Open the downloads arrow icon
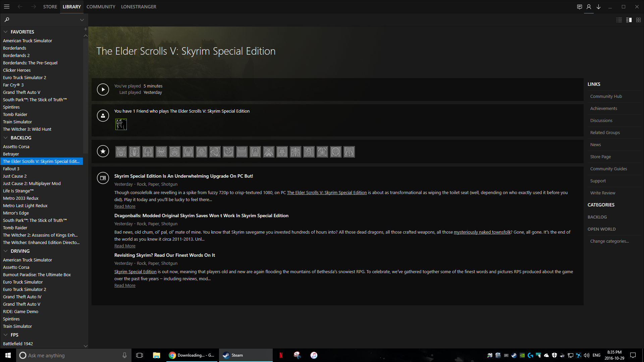This screenshot has width=644, height=362. (598, 7)
